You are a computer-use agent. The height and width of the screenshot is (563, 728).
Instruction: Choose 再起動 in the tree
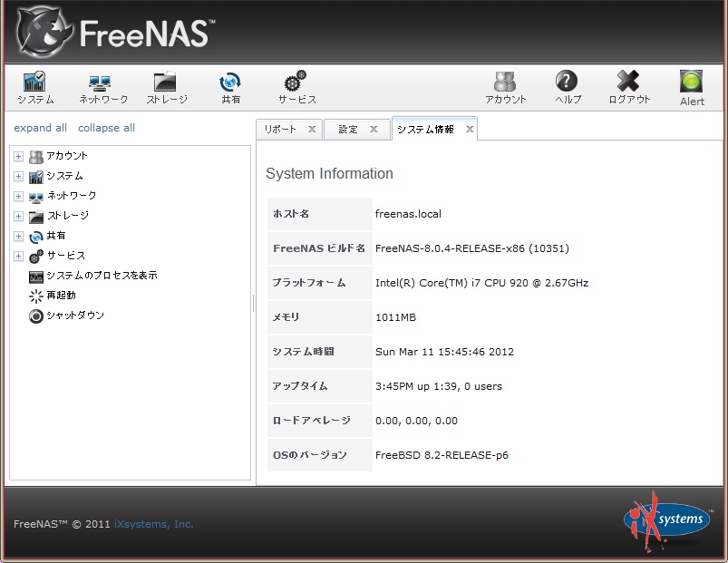62,296
